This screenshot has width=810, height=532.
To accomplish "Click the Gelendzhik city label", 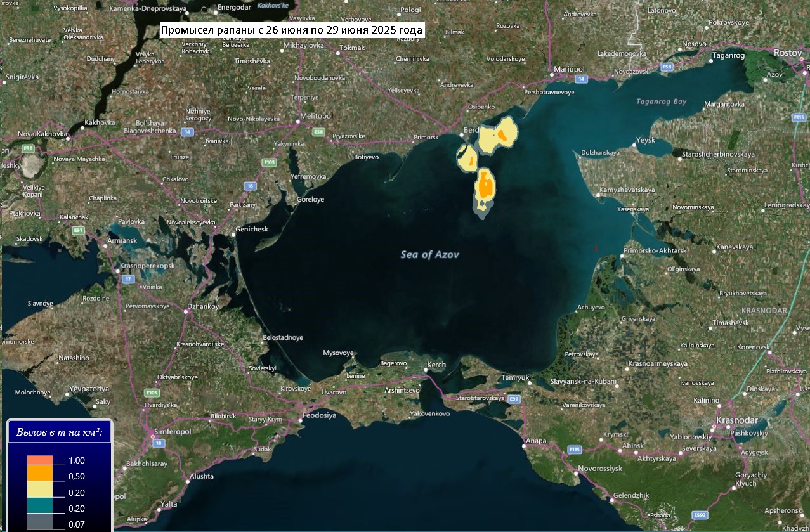I will (631, 495).
